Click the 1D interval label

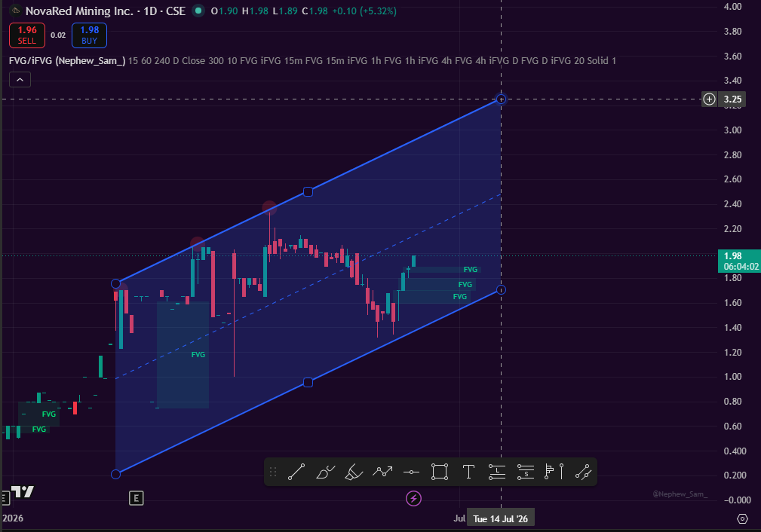pos(150,11)
